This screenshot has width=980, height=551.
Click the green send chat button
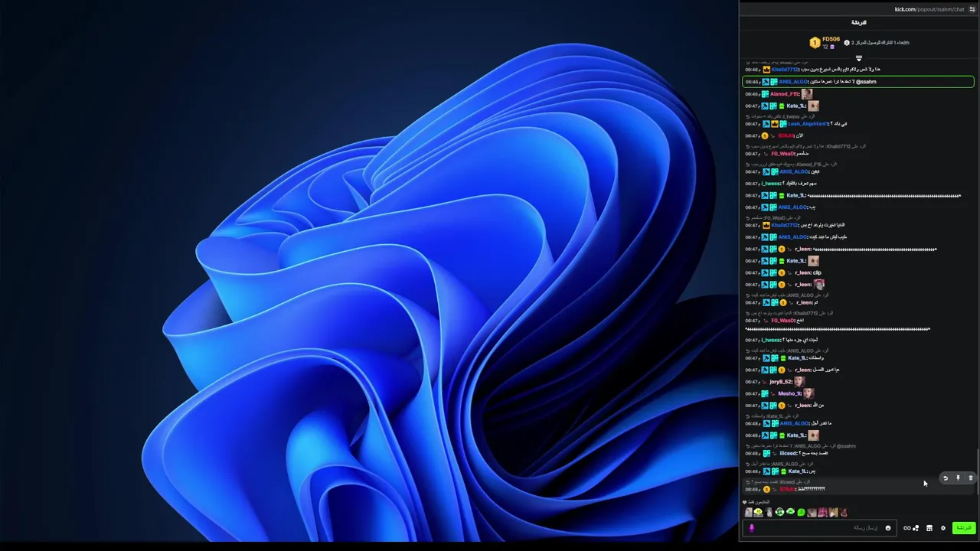(x=964, y=528)
